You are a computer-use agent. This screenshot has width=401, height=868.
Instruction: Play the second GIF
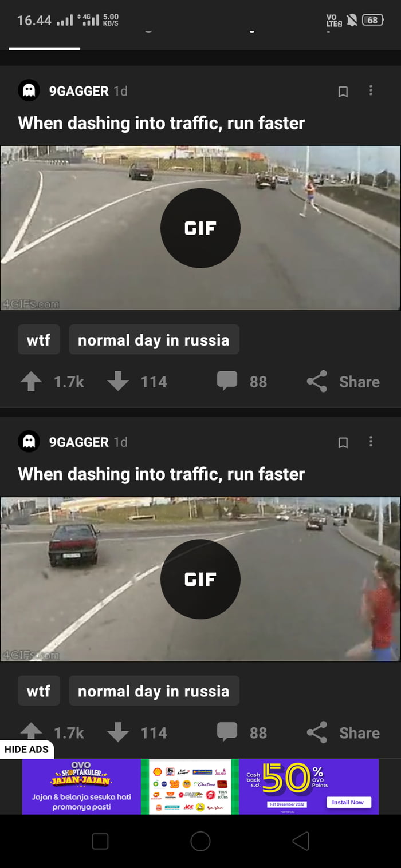200,579
